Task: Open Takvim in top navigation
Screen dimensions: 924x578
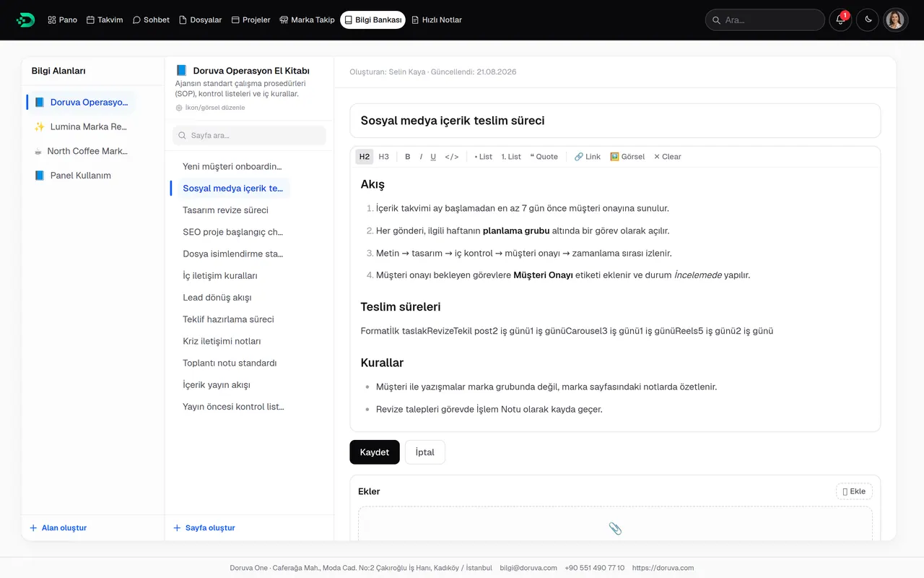Action: coord(105,20)
